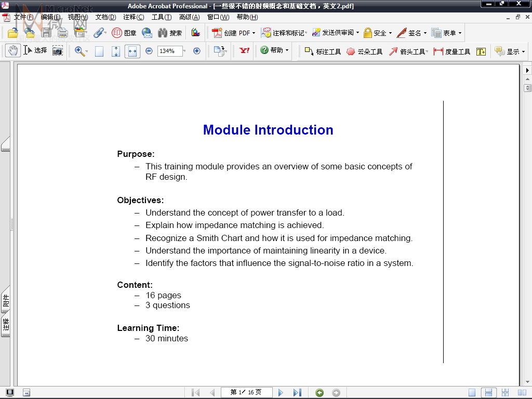Open the 文档(D) menu
Viewport: 532px width, 399px height.
point(105,17)
